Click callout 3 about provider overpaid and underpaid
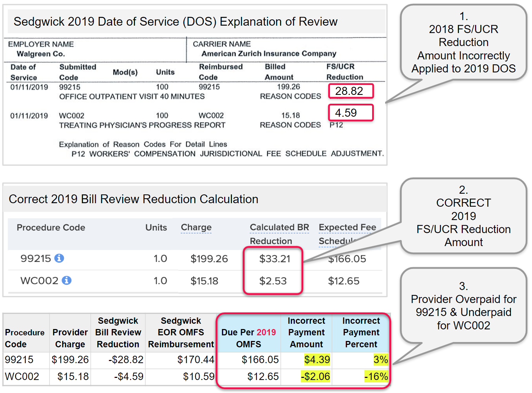The image size is (532, 393). point(463,305)
